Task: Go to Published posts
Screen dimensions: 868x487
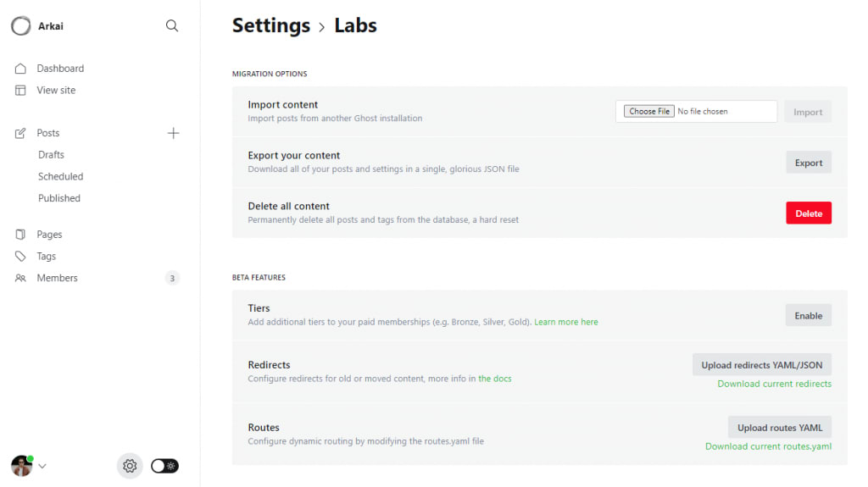Action: pyautogui.click(x=59, y=198)
